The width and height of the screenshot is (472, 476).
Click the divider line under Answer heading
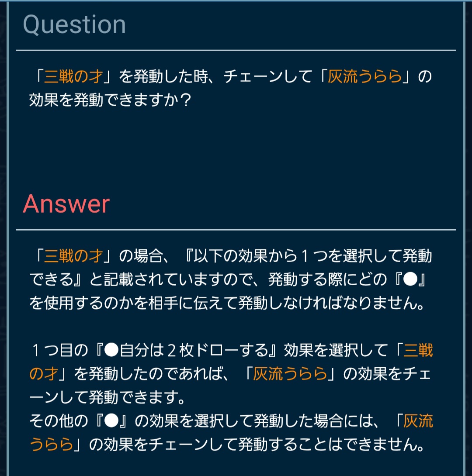[x=236, y=230]
